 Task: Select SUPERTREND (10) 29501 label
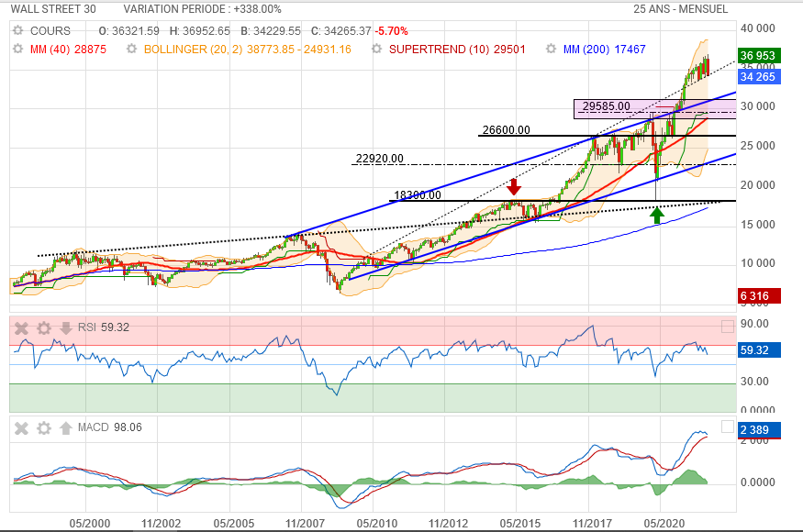coord(457,50)
